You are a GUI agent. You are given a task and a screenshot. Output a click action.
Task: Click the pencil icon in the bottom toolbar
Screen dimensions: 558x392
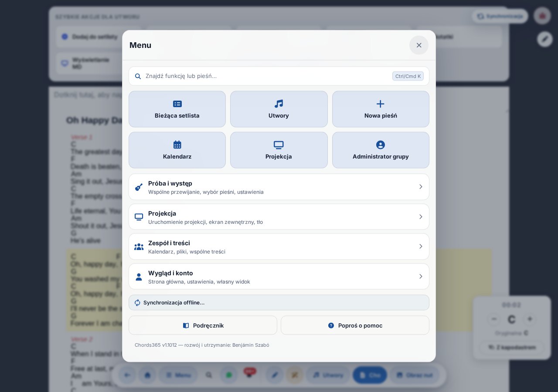(x=275, y=375)
